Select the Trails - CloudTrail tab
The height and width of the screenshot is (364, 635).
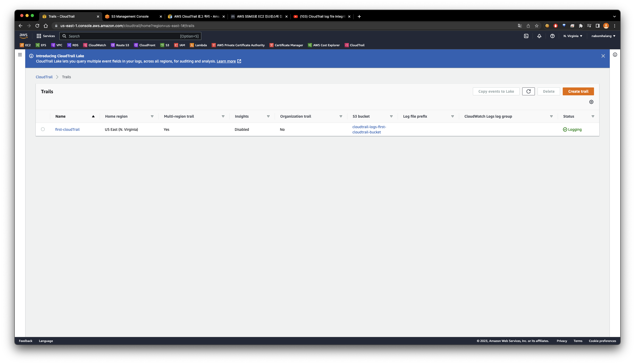[70, 16]
